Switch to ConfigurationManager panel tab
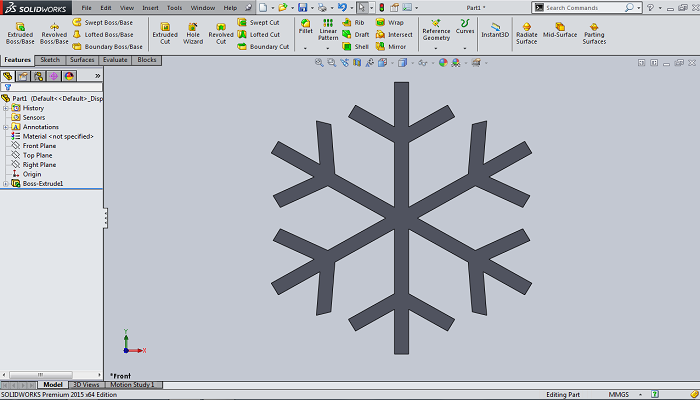The image size is (700, 400). 38,76
